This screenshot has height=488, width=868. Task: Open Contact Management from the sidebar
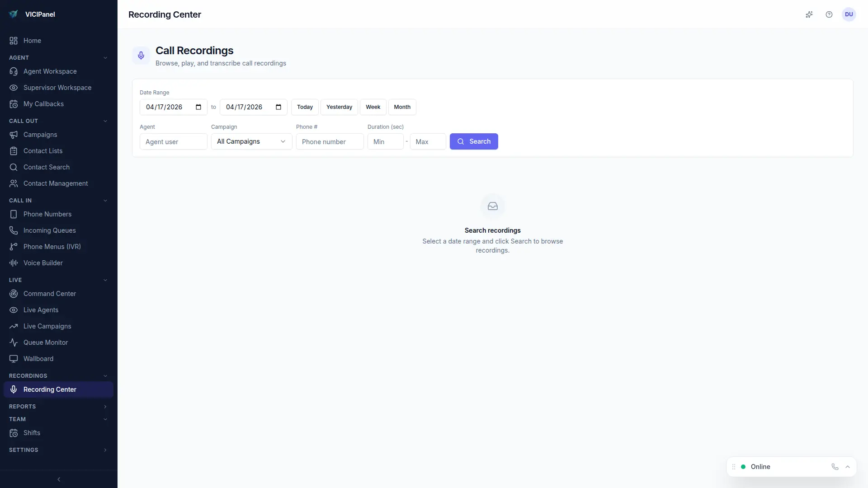[55, 183]
